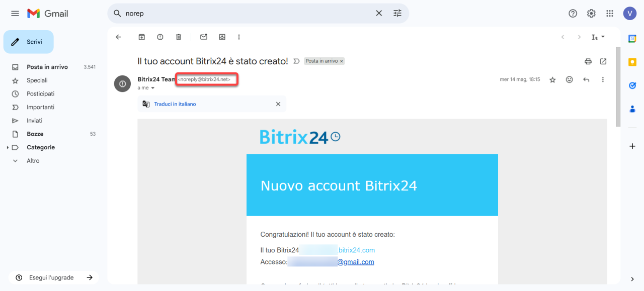
Task: Dismiss the translate banner
Action: [278, 104]
